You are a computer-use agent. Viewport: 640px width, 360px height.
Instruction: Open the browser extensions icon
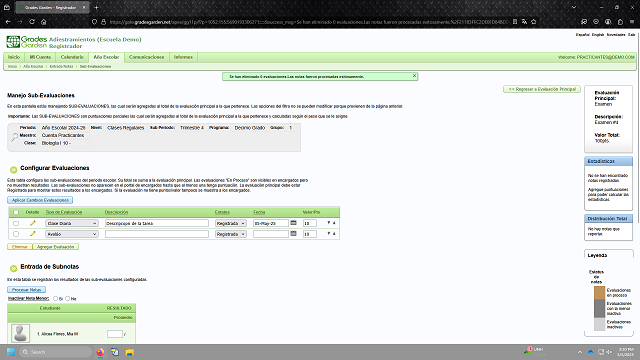pyautogui.click(x=620, y=22)
